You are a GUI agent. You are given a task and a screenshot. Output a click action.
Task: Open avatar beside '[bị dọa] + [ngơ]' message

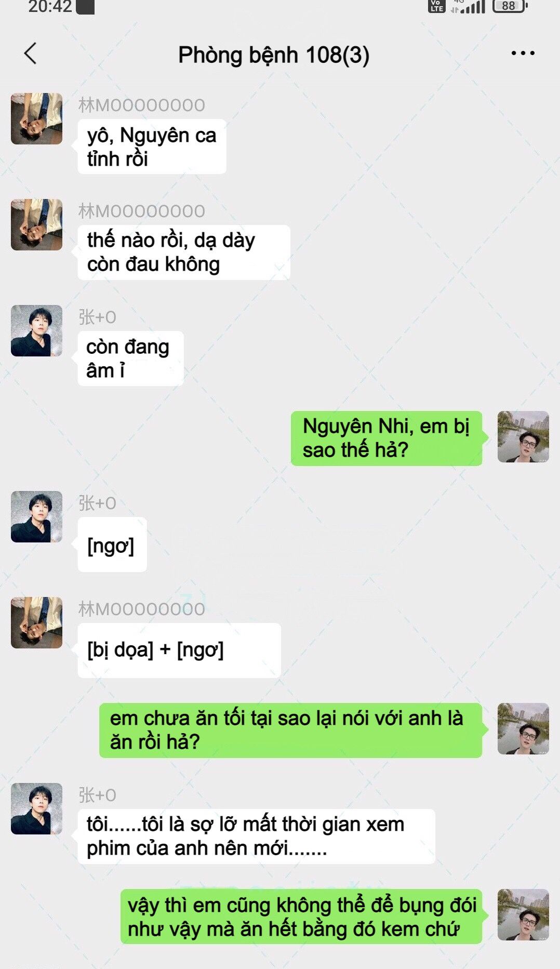tap(37, 623)
